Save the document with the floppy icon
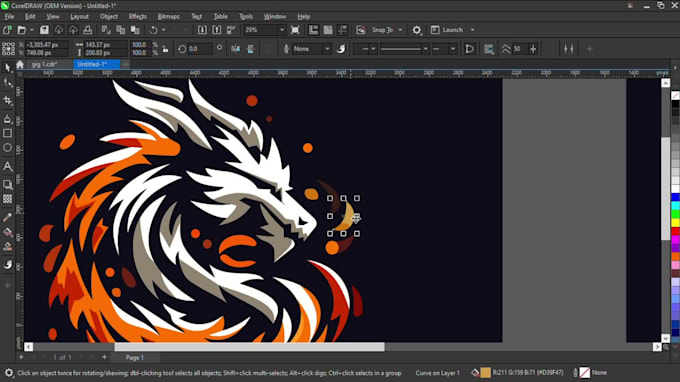The width and height of the screenshot is (680, 382). tap(44, 30)
